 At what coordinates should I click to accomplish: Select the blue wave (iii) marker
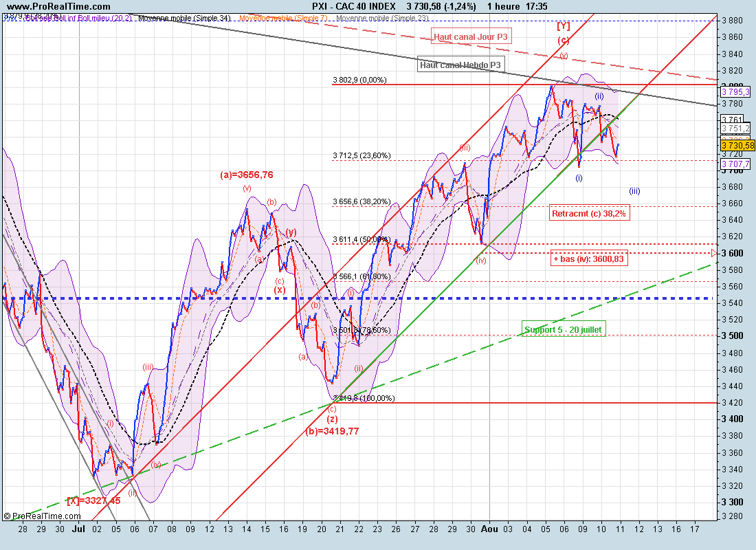click(634, 191)
